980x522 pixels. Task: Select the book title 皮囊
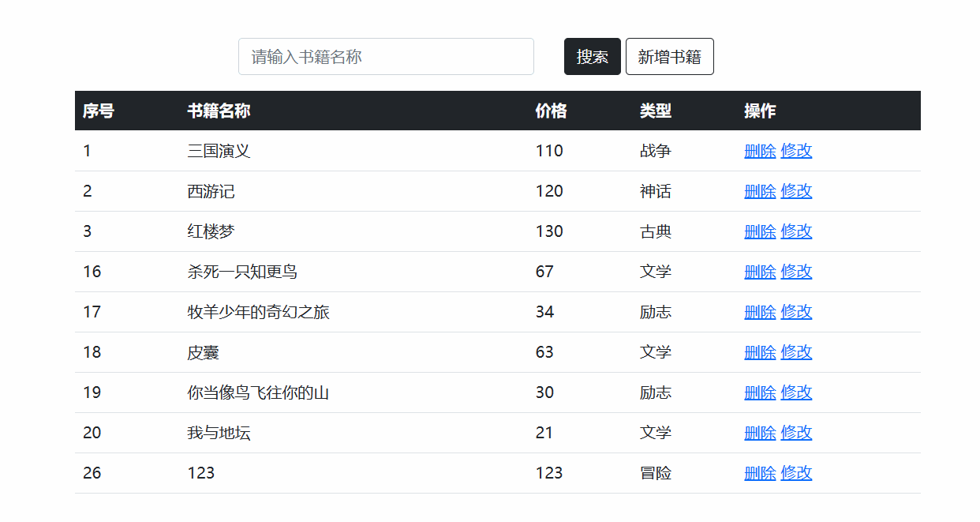[x=203, y=352]
